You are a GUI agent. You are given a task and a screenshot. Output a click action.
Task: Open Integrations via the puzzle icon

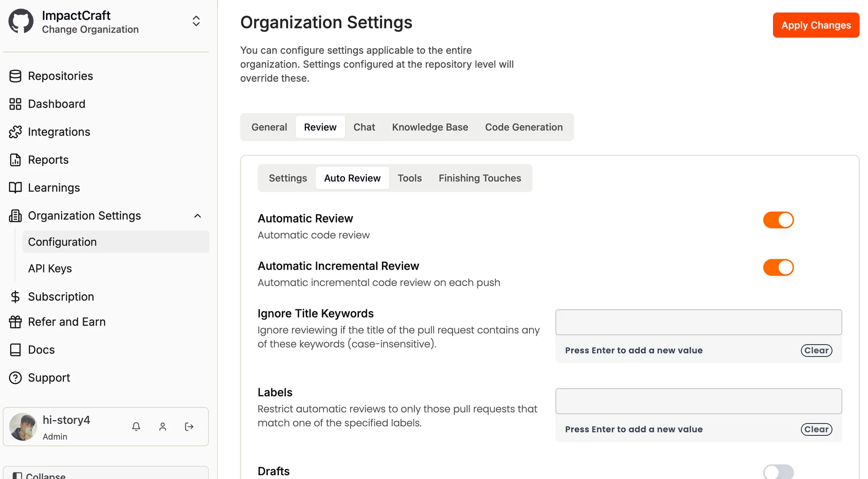click(x=15, y=132)
